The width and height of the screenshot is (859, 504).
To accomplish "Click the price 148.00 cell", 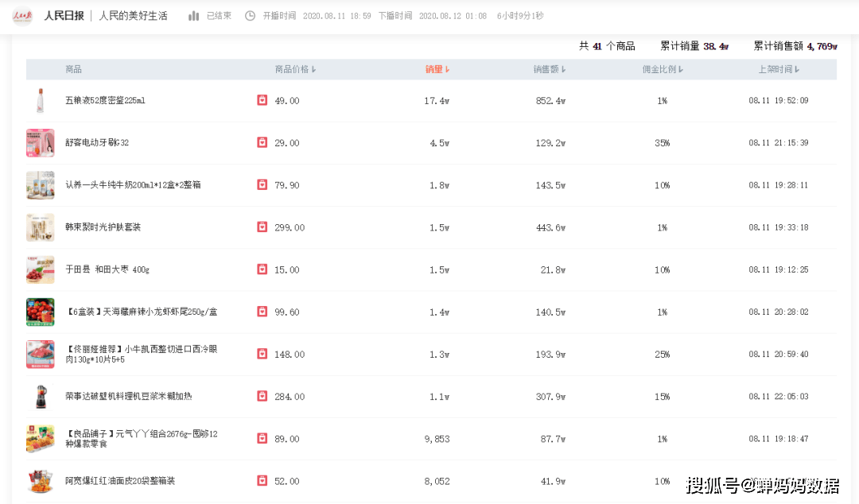I will 290,355.
